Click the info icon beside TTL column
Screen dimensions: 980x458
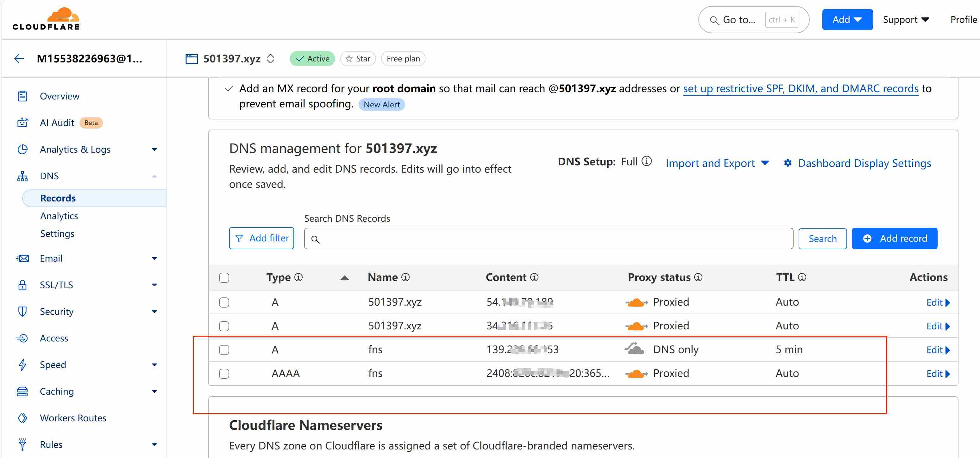(802, 277)
